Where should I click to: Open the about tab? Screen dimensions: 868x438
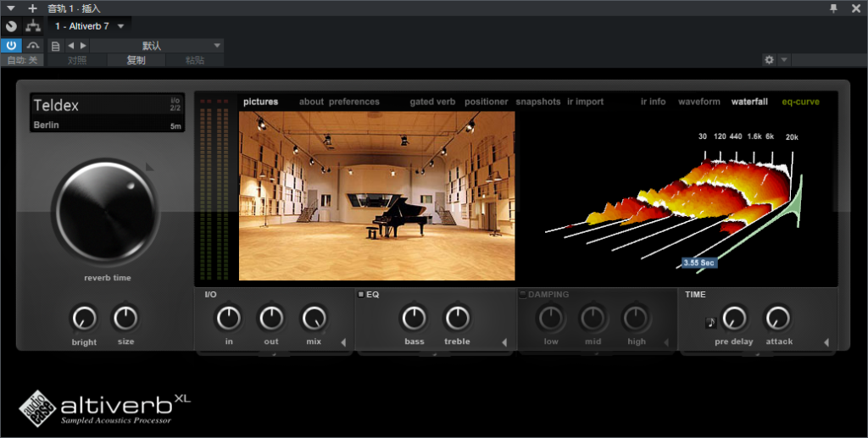tap(311, 102)
